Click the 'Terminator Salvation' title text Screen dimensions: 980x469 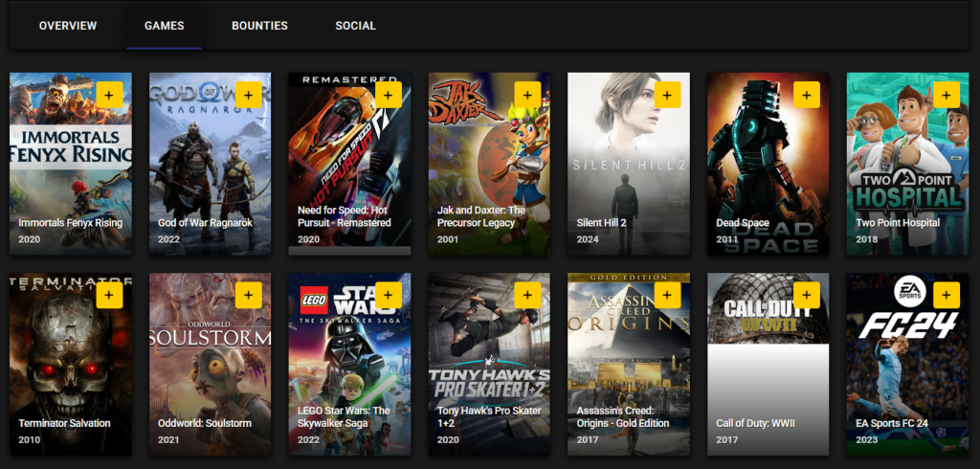(64, 423)
